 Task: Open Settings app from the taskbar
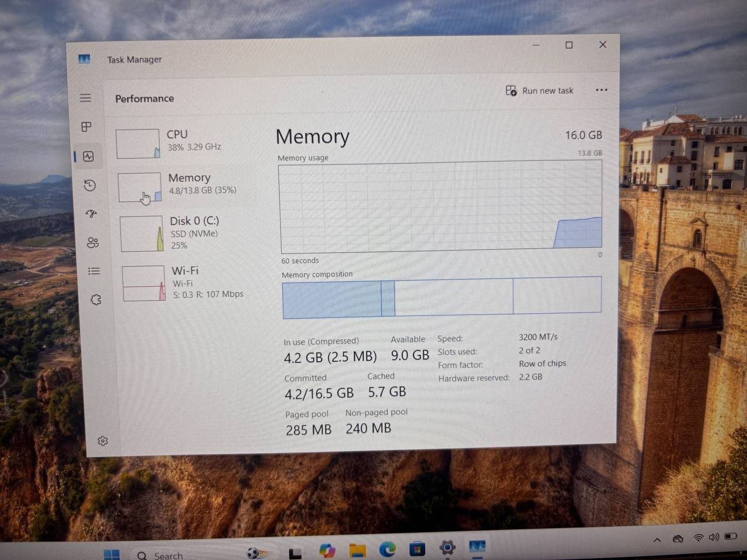coord(448,547)
